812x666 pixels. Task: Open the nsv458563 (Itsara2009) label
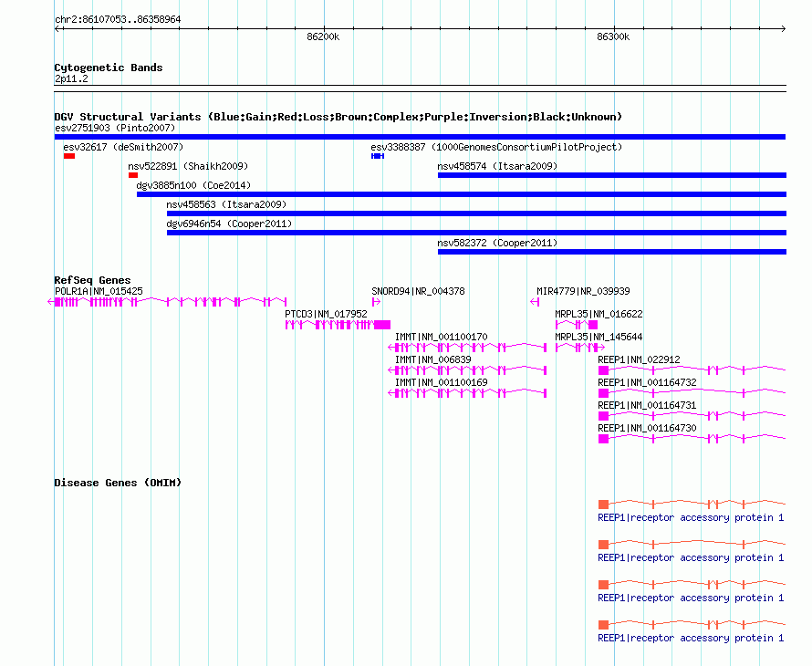226,204
